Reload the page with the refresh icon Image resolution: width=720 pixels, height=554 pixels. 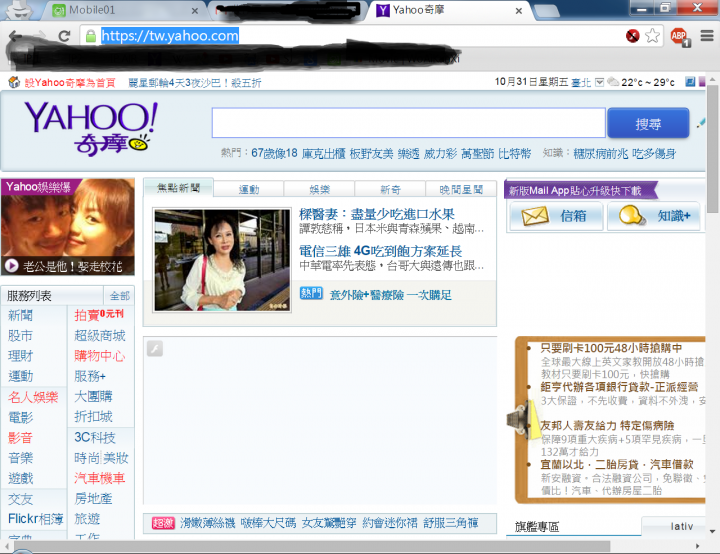point(64,36)
